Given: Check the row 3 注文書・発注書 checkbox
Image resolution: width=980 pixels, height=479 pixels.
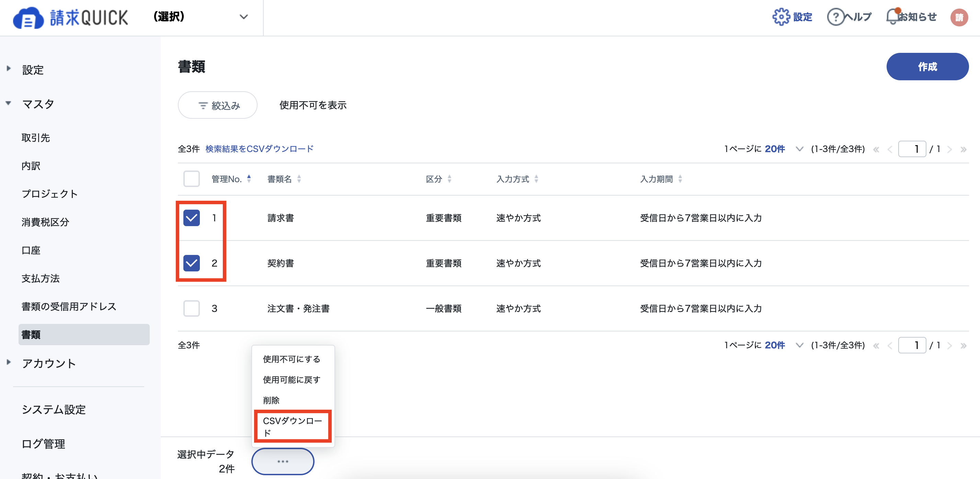Looking at the screenshot, I should 191,308.
